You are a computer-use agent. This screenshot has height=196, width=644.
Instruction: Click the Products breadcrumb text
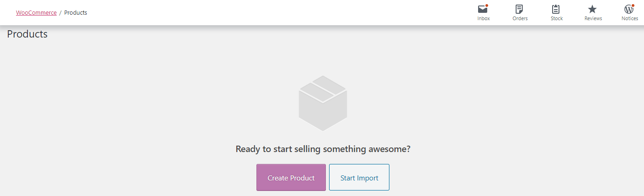(x=75, y=13)
